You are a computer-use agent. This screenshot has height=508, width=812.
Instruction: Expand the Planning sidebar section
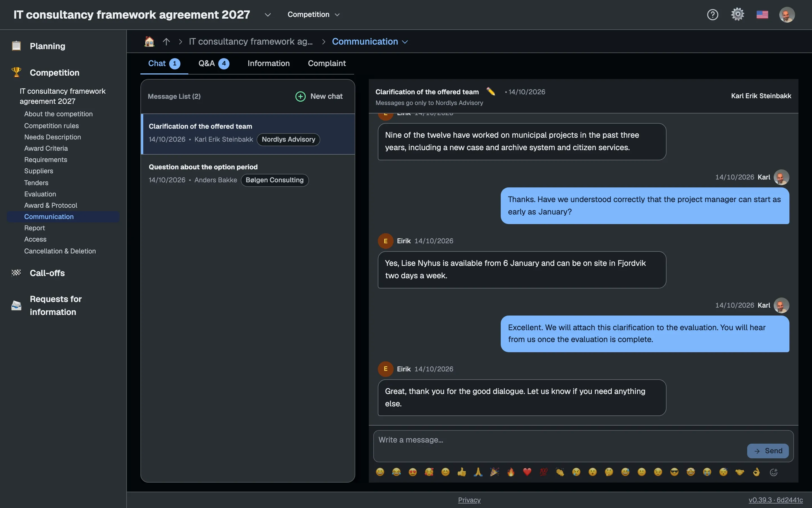click(47, 46)
